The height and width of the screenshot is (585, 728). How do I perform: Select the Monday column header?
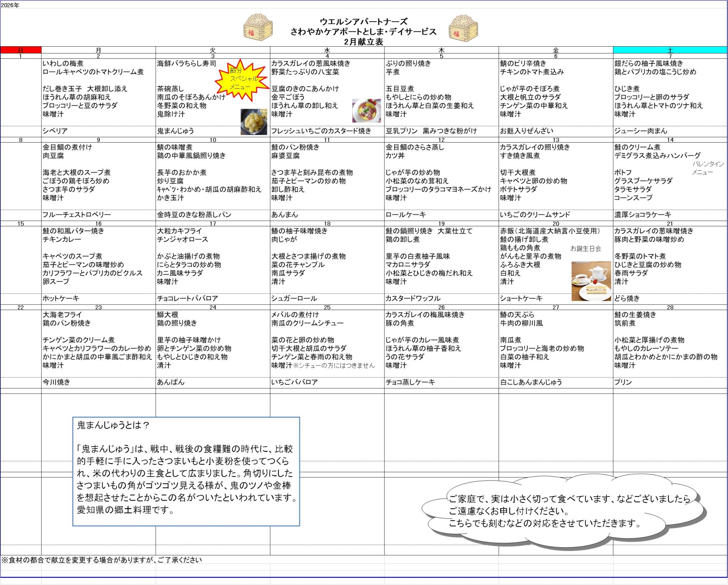point(99,50)
